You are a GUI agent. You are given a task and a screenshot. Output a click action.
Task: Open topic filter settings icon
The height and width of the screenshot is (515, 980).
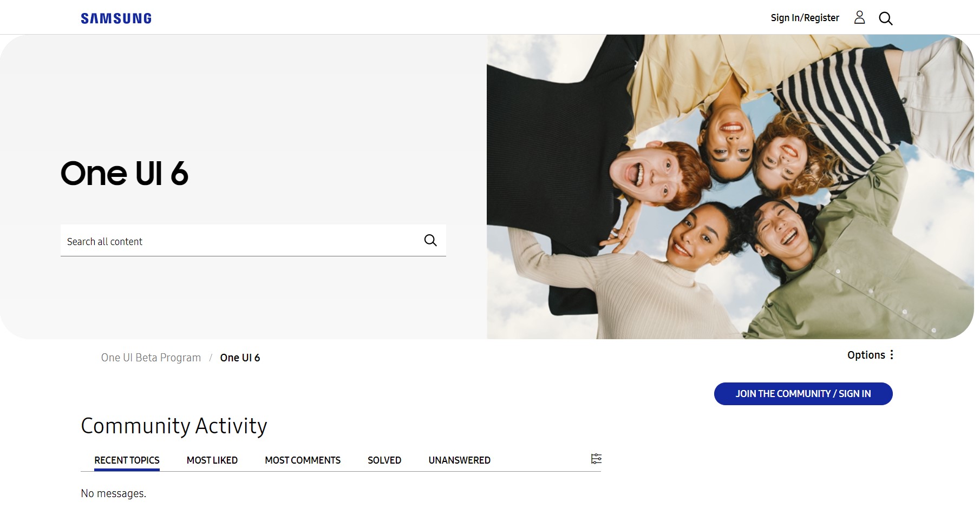click(596, 459)
